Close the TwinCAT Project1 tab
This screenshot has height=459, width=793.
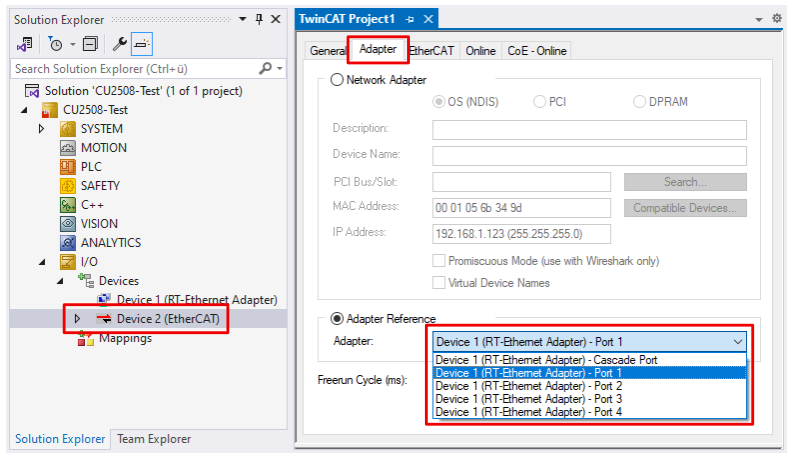(x=428, y=19)
